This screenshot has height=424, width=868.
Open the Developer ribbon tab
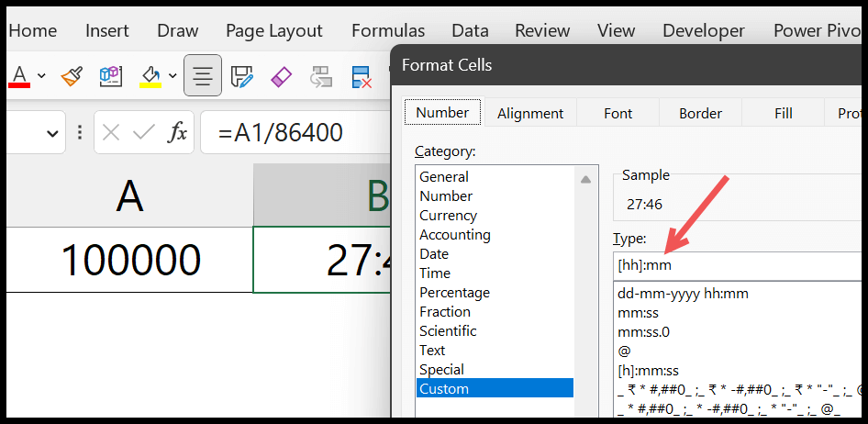[704, 30]
